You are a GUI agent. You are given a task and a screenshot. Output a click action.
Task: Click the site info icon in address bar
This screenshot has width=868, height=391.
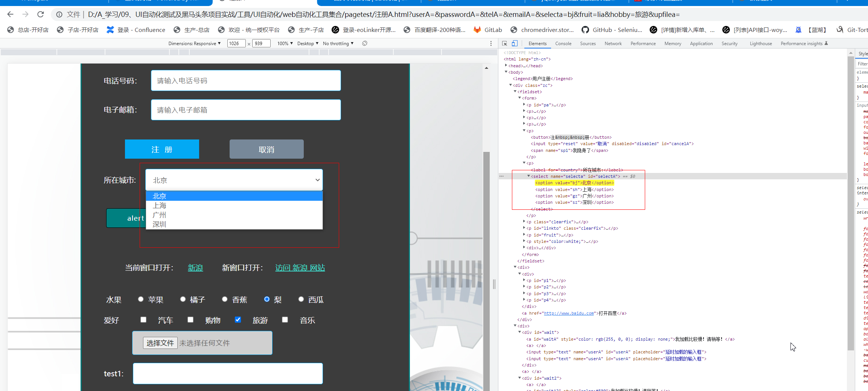pos(59,14)
